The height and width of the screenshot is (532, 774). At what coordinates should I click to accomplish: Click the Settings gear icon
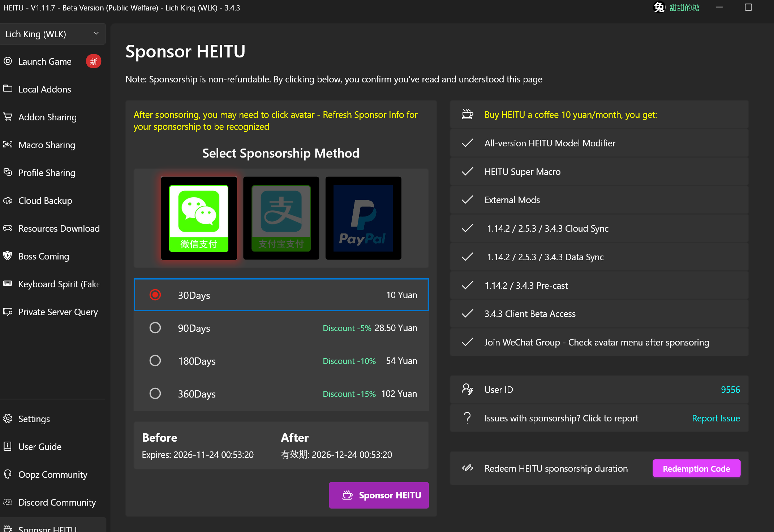(x=8, y=419)
